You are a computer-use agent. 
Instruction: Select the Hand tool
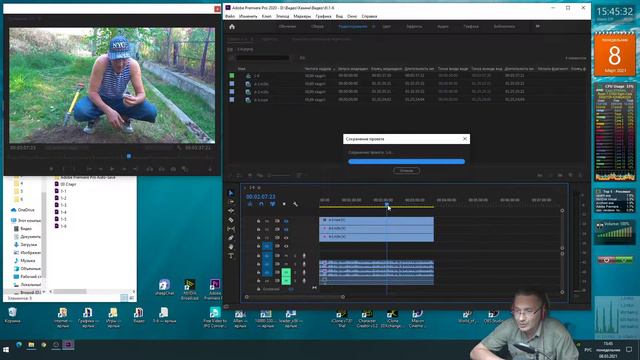(x=231, y=247)
